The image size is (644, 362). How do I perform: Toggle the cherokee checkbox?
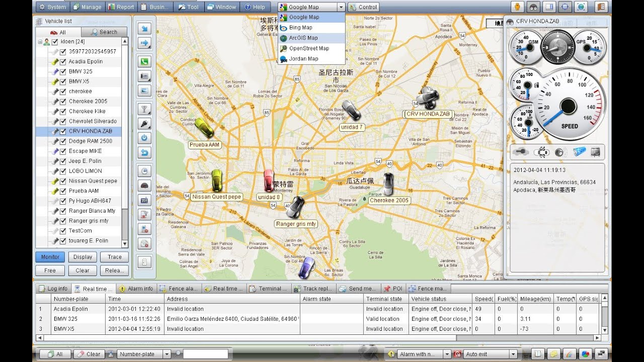63,92
